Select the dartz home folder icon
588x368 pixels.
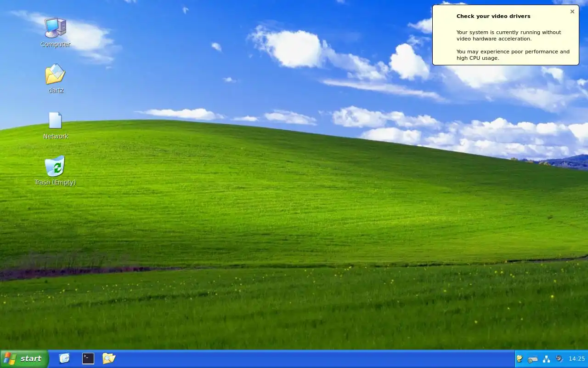point(56,78)
